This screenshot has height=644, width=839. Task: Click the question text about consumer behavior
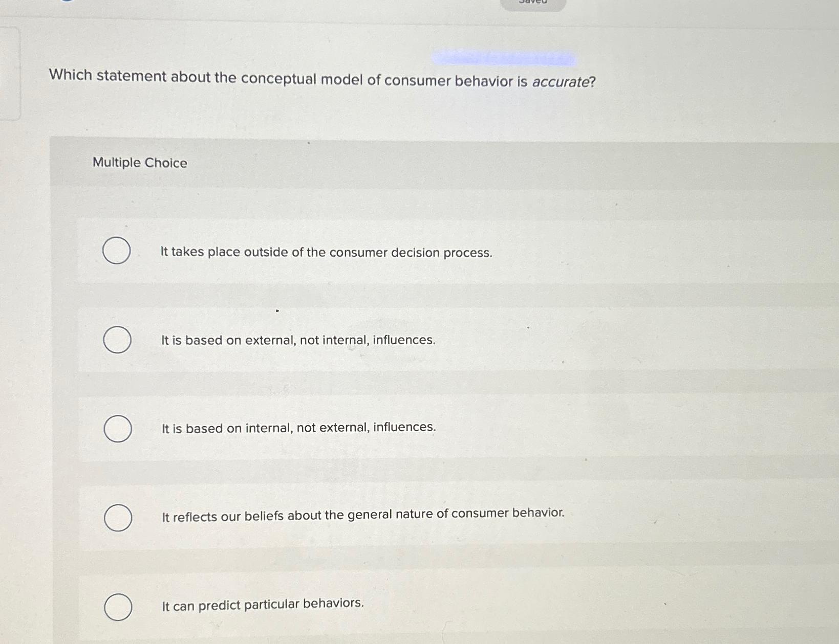pyautogui.click(x=321, y=80)
